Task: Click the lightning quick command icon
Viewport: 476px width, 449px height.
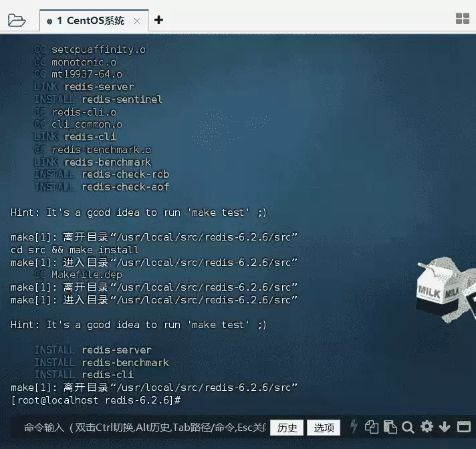Action: tap(354, 427)
